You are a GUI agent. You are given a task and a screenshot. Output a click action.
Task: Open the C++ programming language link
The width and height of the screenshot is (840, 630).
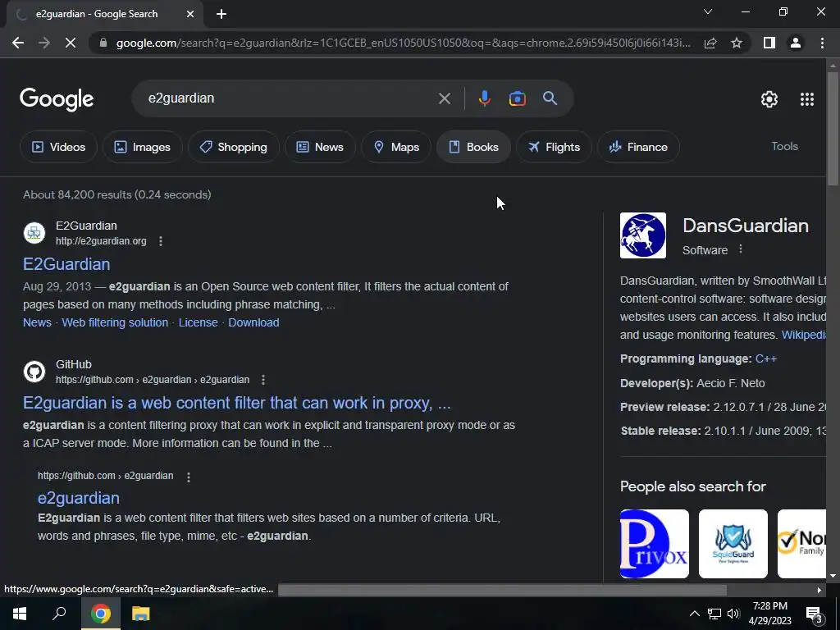pos(765,359)
